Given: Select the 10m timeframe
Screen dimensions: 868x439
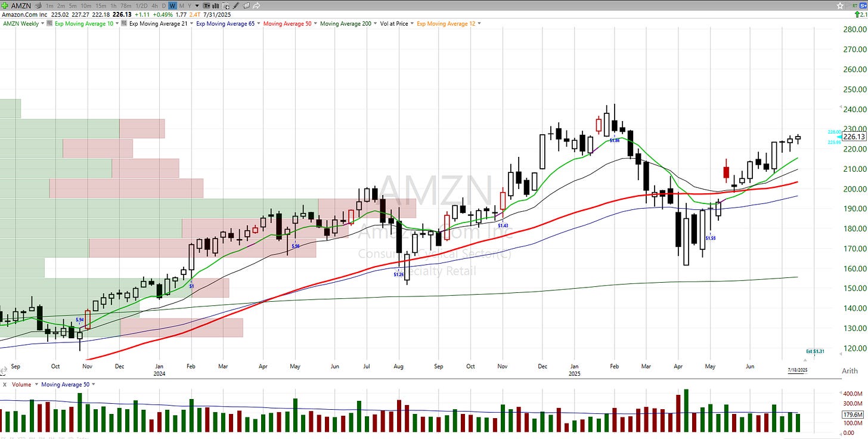Looking at the screenshot, I should click(x=86, y=6).
